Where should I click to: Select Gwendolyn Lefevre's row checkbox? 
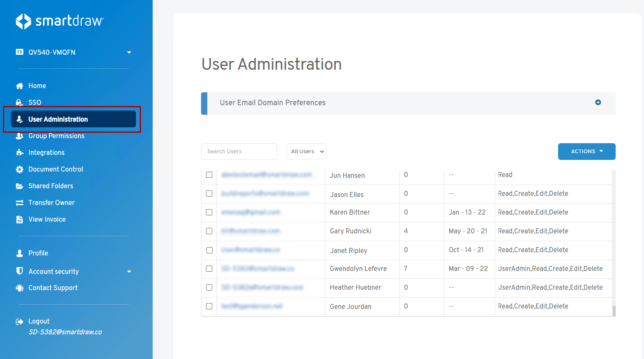coord(209,268)
